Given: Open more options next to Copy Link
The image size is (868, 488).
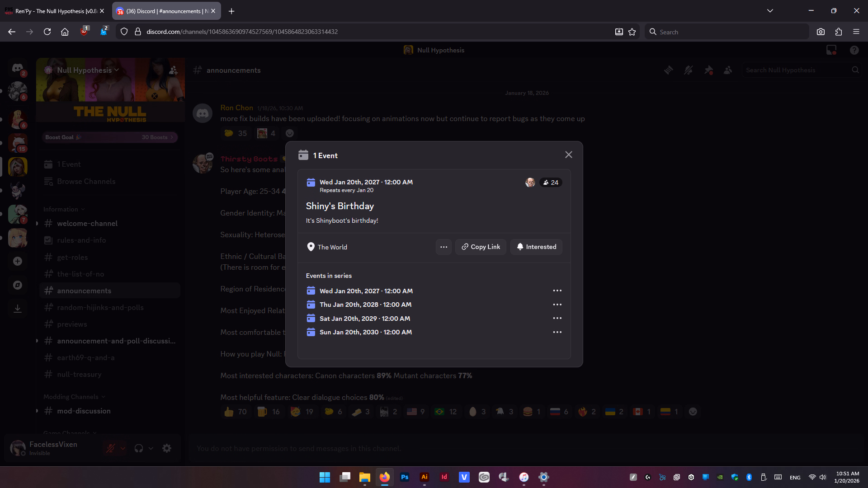Looking at the screenshot, I should click(443, 247).
